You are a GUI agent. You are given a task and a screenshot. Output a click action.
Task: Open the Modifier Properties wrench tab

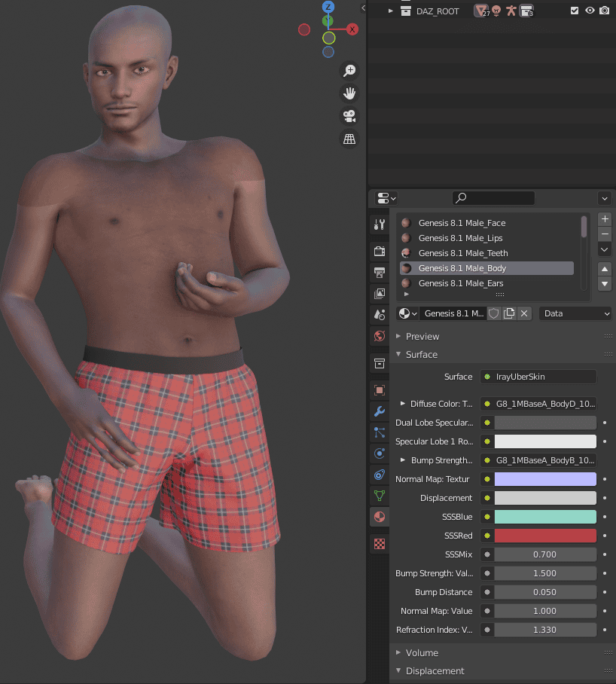point(379,411)
